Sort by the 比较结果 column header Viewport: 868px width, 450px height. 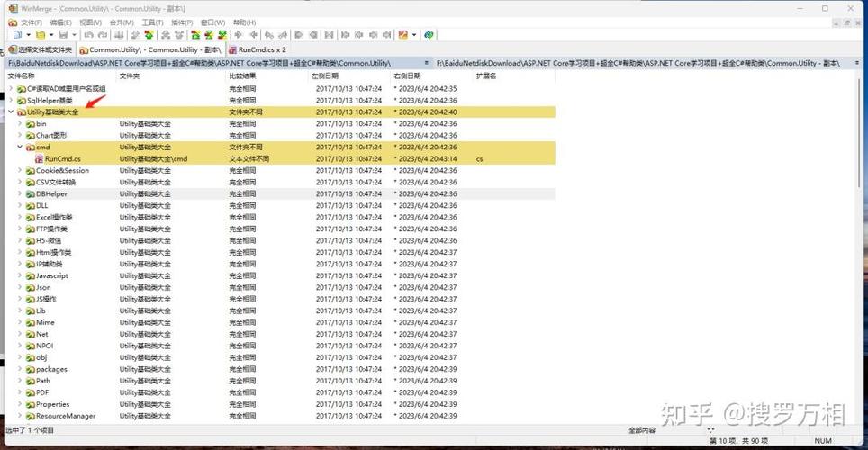pyautogui.click(x=267, y=76)
